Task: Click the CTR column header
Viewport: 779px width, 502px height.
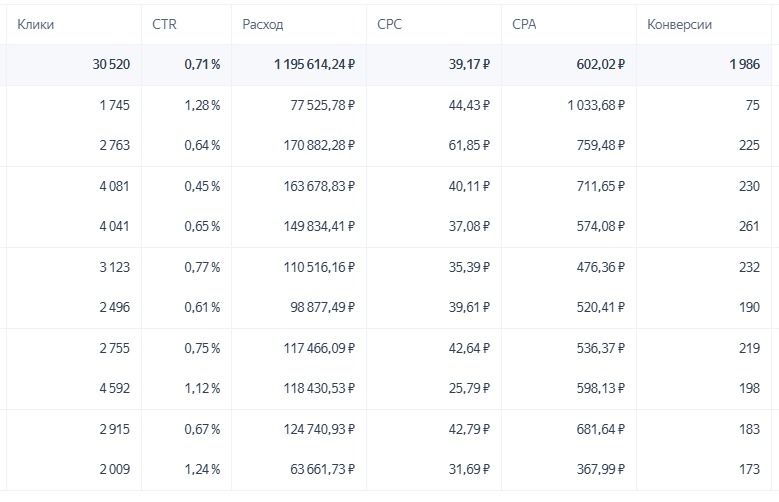Action: coord(164,24)
